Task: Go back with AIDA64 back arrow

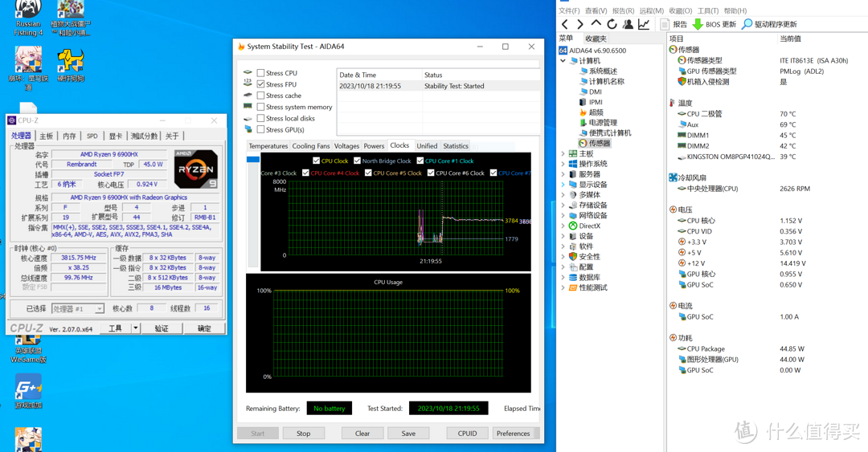Action: pyautogui.click(x=565, y=24)
